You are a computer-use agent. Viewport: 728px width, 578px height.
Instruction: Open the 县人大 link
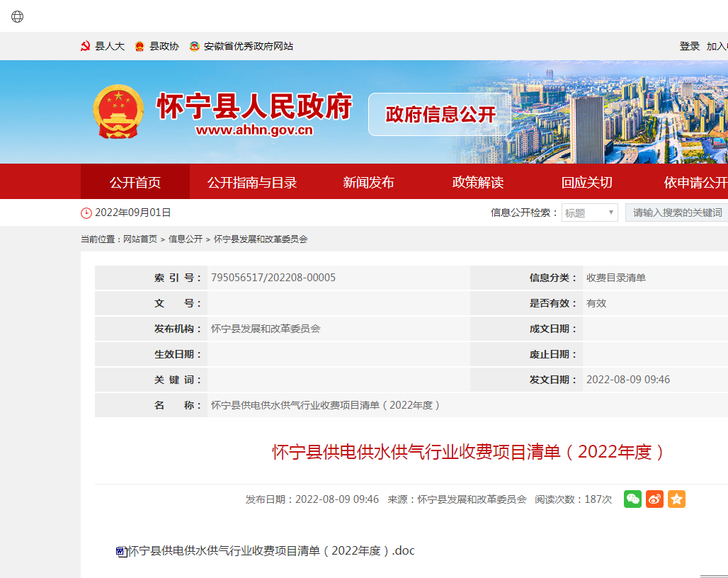click(x=109, y=46)
